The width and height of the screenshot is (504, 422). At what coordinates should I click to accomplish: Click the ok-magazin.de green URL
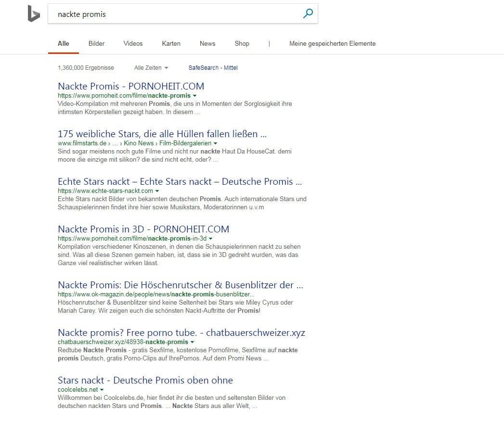click(x=156, y=294)
